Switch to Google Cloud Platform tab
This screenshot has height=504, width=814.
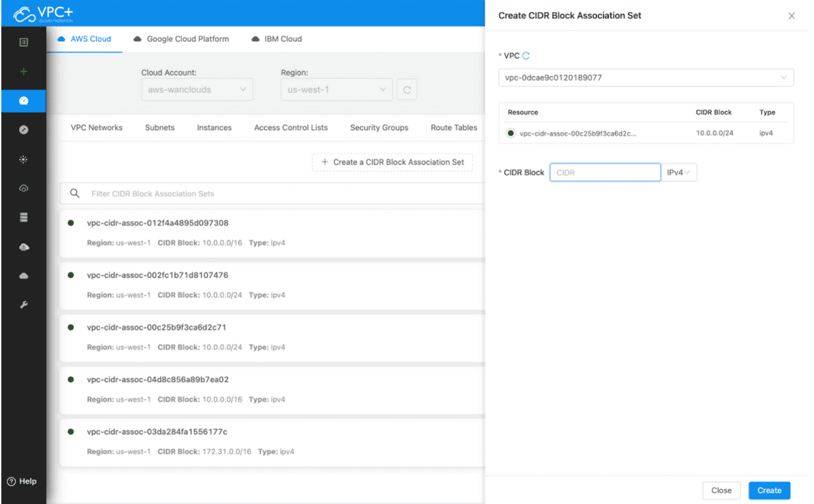[x=181, y=39]
